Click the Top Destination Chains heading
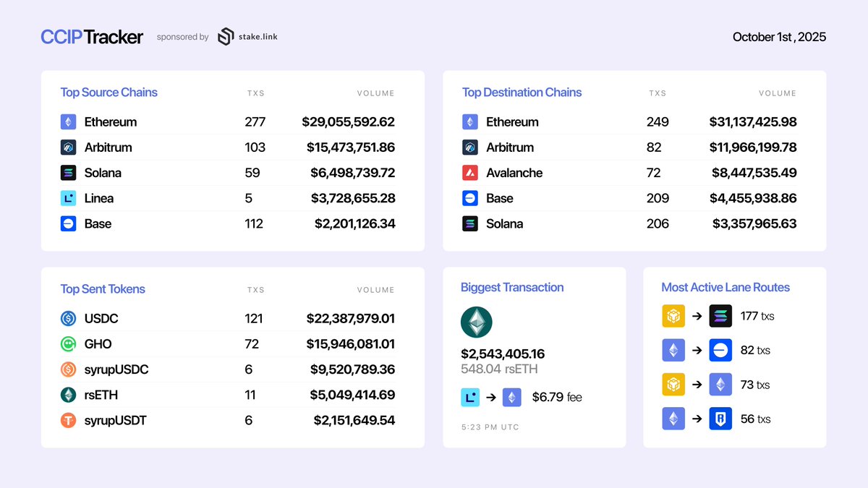 [x=522, y=93]
